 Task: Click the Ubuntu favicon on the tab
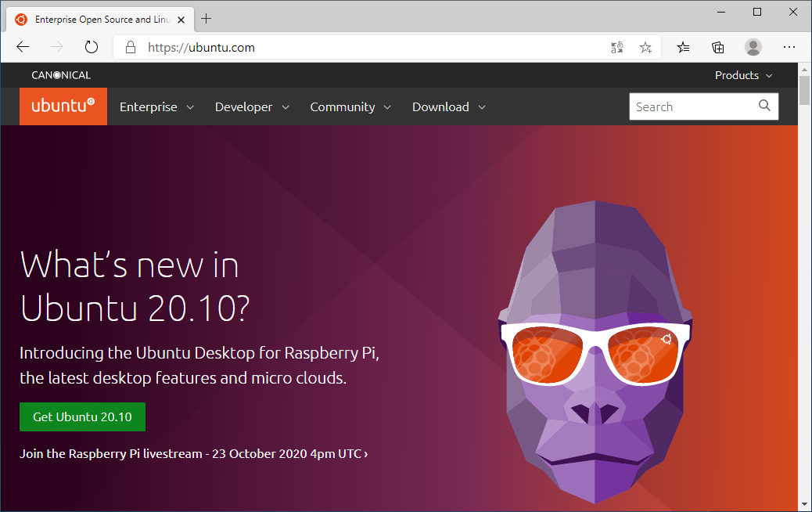(x=21, y=20)
